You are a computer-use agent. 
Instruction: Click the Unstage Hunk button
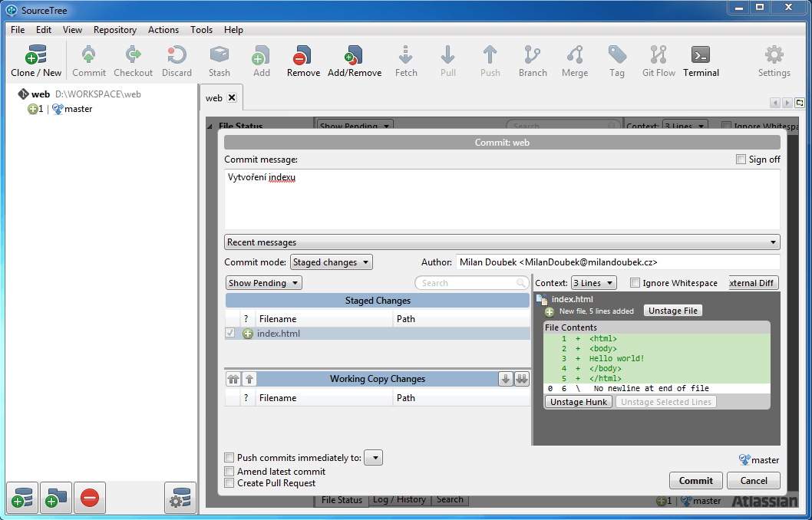click(579, 402)
